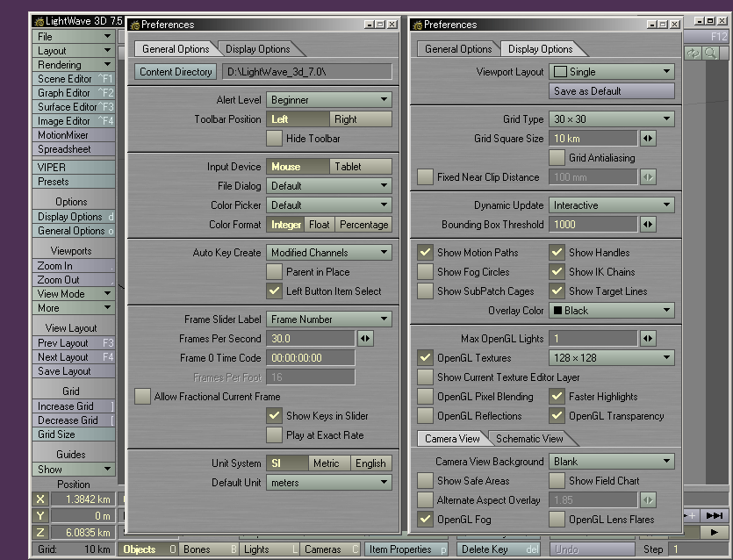Click the Content Directory button
This screenshot has height=560, width=733.
click(176, 72)
